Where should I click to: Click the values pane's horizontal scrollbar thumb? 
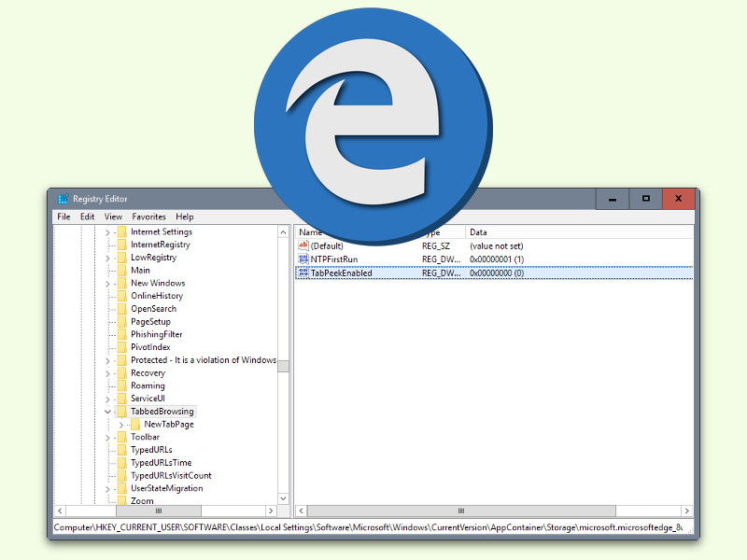point(461,511)
